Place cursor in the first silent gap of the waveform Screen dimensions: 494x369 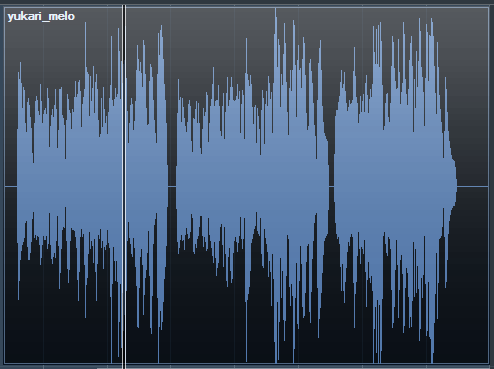tap(172, 187)
